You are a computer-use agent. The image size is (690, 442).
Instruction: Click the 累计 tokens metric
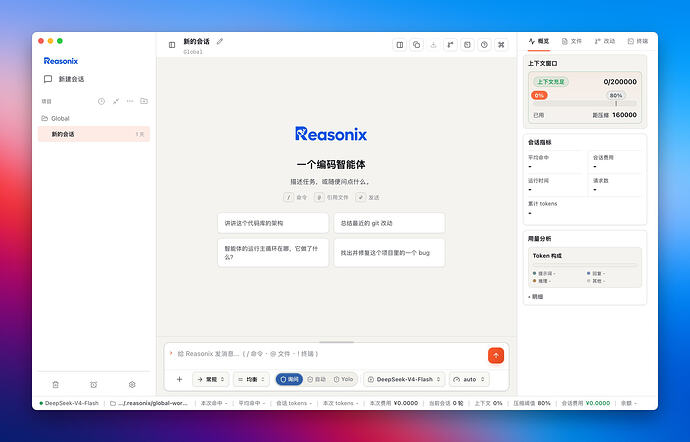(x=543, y=208)
